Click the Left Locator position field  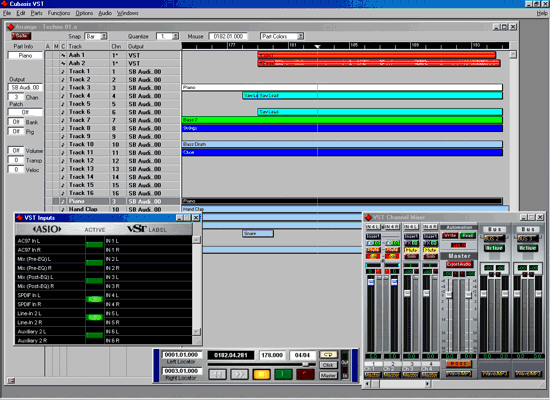coord(182,355)
